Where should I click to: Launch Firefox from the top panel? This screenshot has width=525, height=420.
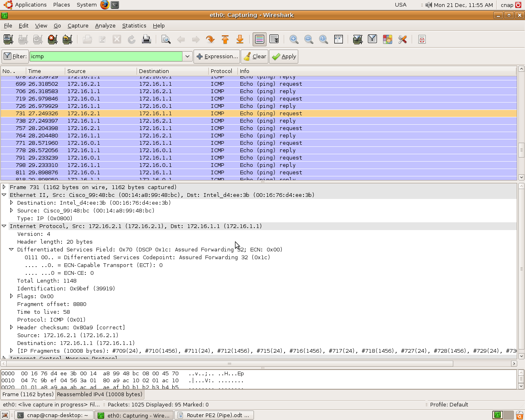(105, 5)
